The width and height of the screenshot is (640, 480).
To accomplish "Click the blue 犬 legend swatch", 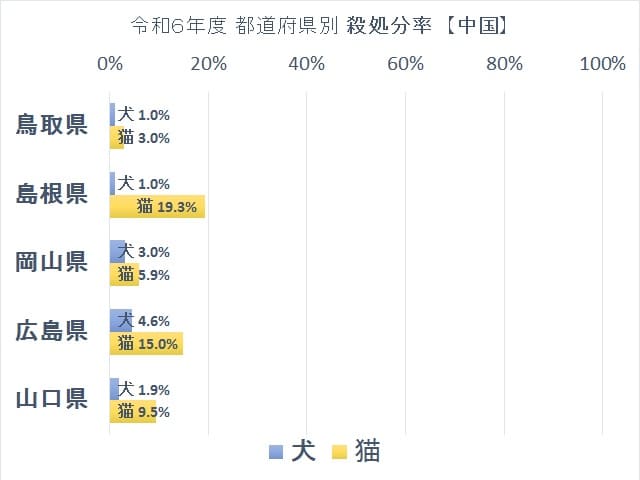I will point(277,452).
